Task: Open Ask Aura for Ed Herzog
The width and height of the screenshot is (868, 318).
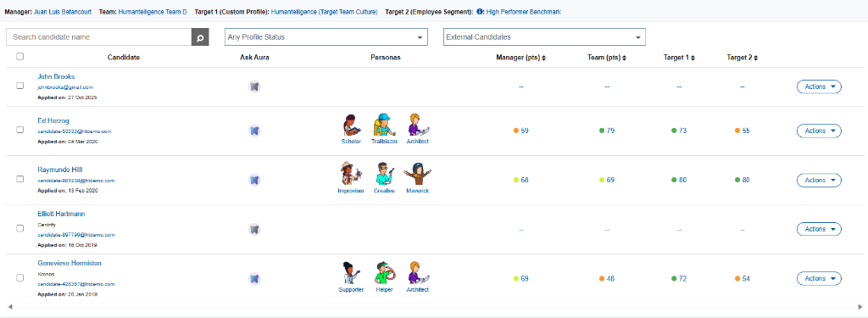Action: 254,131
